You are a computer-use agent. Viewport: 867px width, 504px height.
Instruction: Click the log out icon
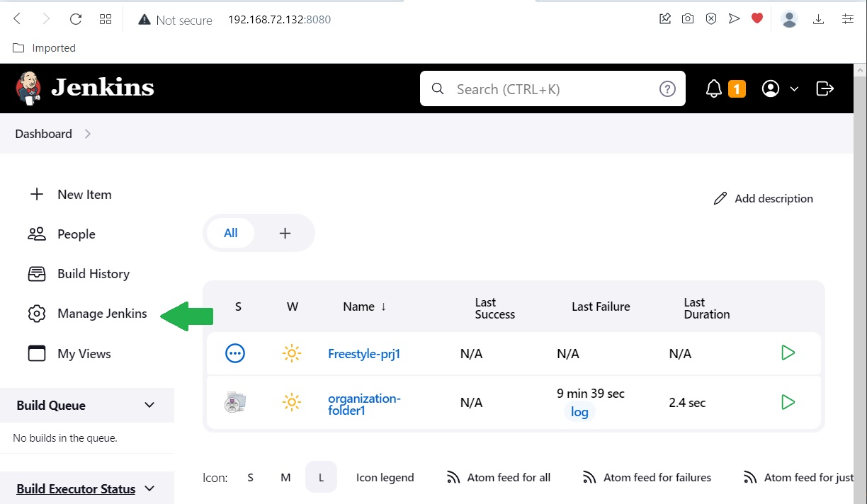[x=825, y=88]
